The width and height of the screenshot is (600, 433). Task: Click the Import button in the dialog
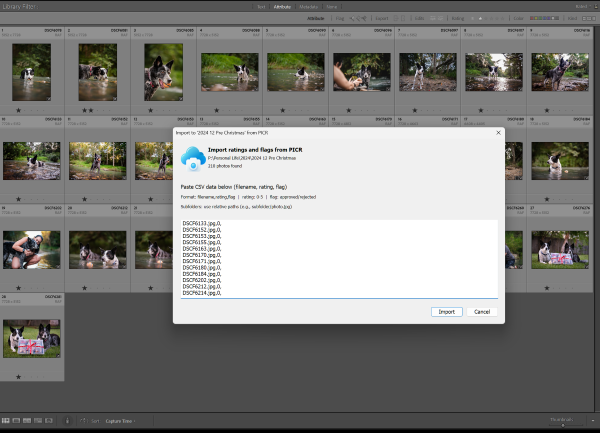pos(446,311)
